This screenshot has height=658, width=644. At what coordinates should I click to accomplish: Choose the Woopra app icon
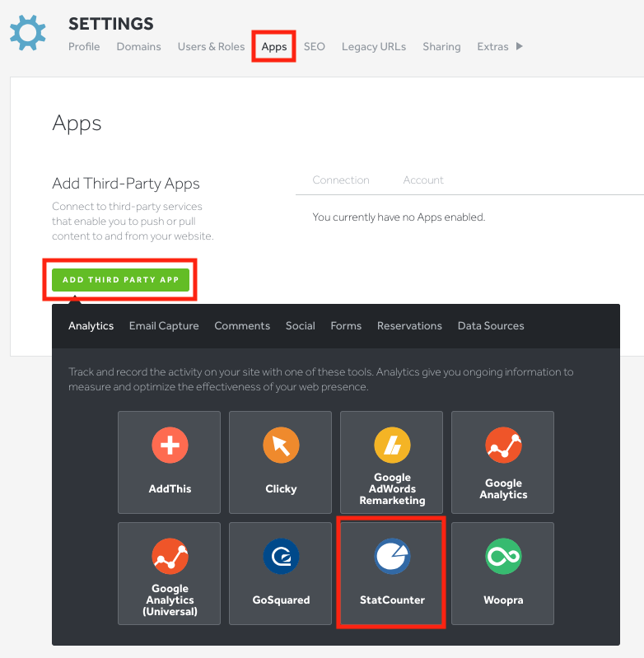[503, 558]
